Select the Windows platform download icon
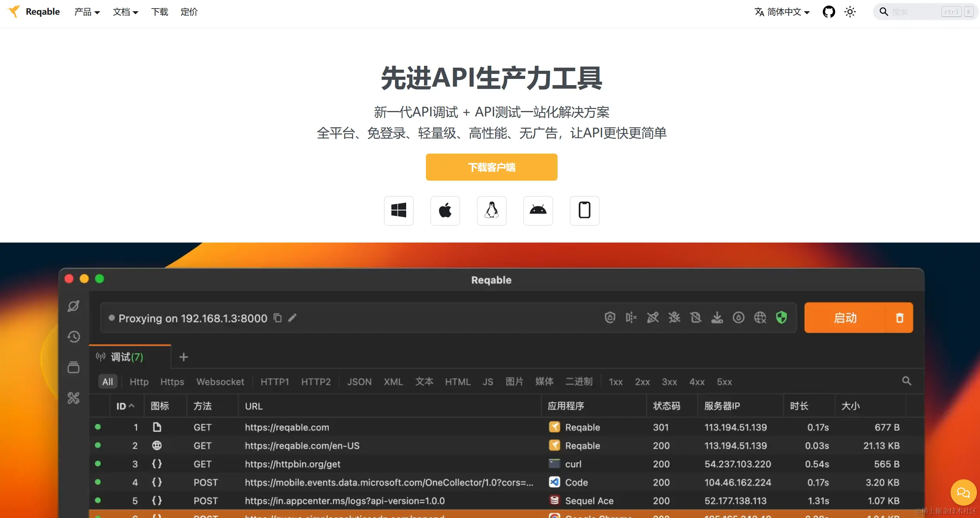Viewport: 980px width, 518px height. pyautogui.click(x=398, y=211)
